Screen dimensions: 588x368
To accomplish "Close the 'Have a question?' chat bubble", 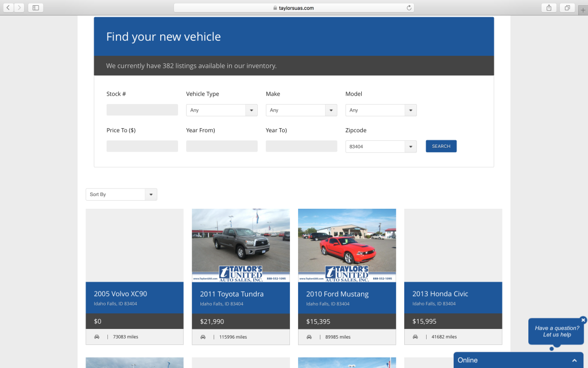I will click(583, 320).
